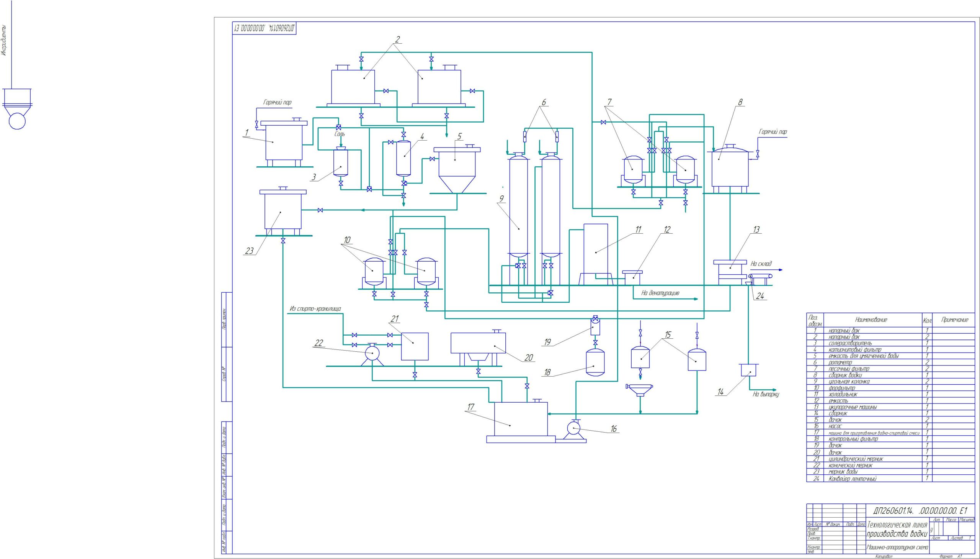Click 'Машинно-аппаратурная схема' in the title block
Image resolution: width=980 pixels, height=559 pixels.
(x=897, y=548)
